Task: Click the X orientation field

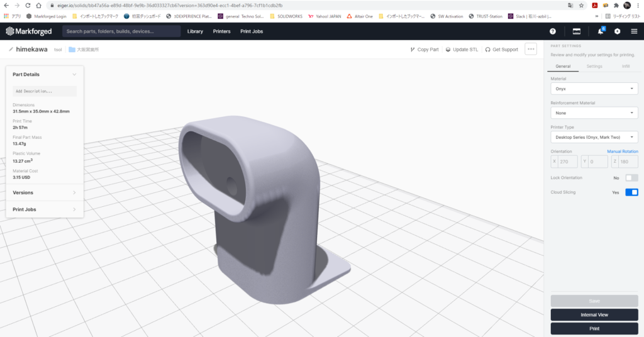Action: click(564, 162)
